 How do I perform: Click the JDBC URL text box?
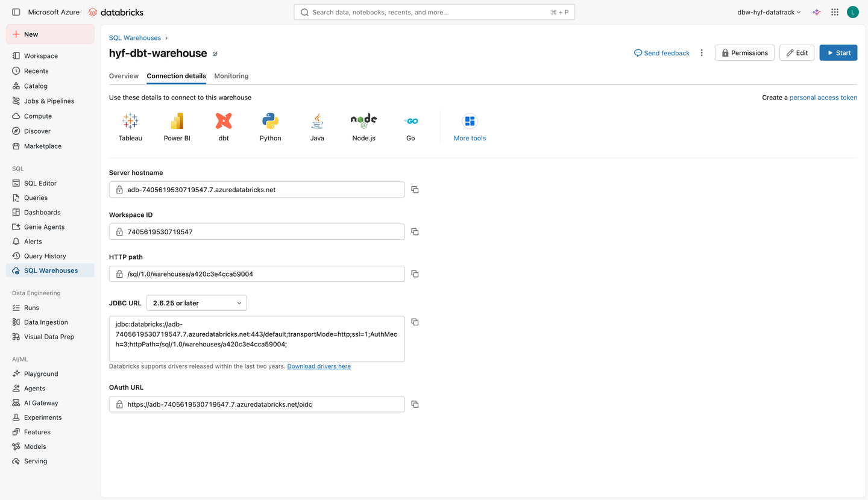257,339
